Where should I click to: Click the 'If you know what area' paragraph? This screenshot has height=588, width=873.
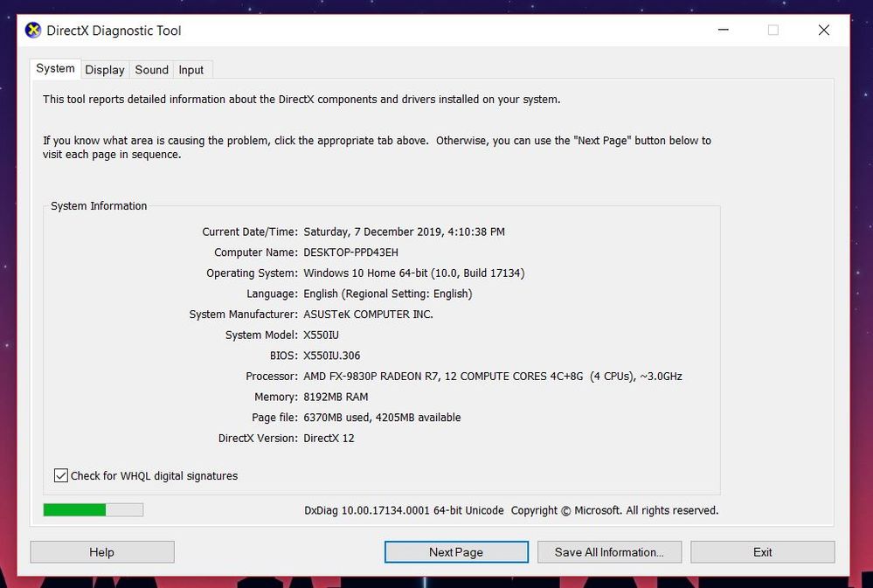377,147
